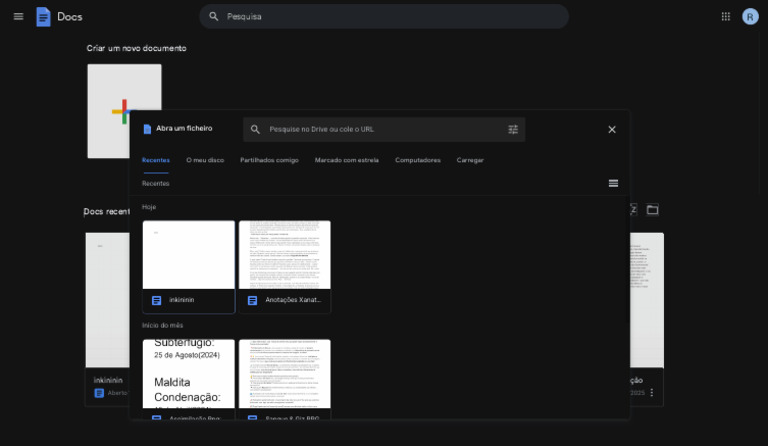Viewport: 768px width, 446px height.
Task: Click the inkininin document file icon
Action: [156, 301]
